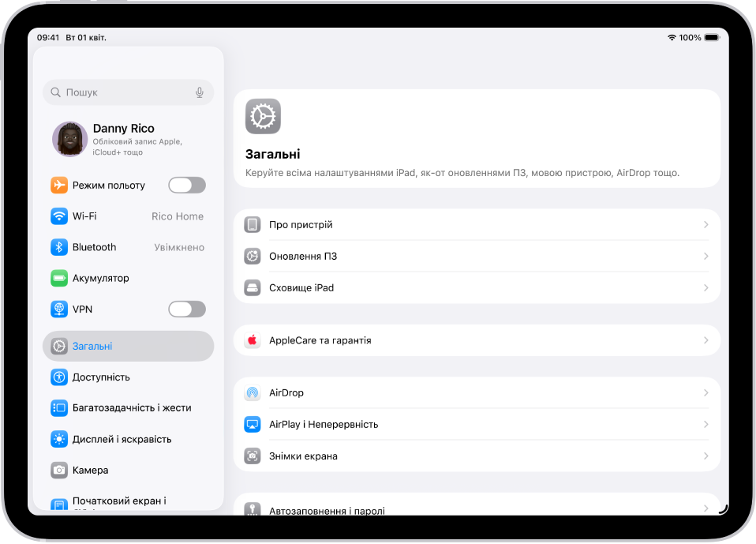The height and width of the screenshot is (544, 756).
Task: Click the Wi-Fi status bar indicator
Action: [672, 38]
